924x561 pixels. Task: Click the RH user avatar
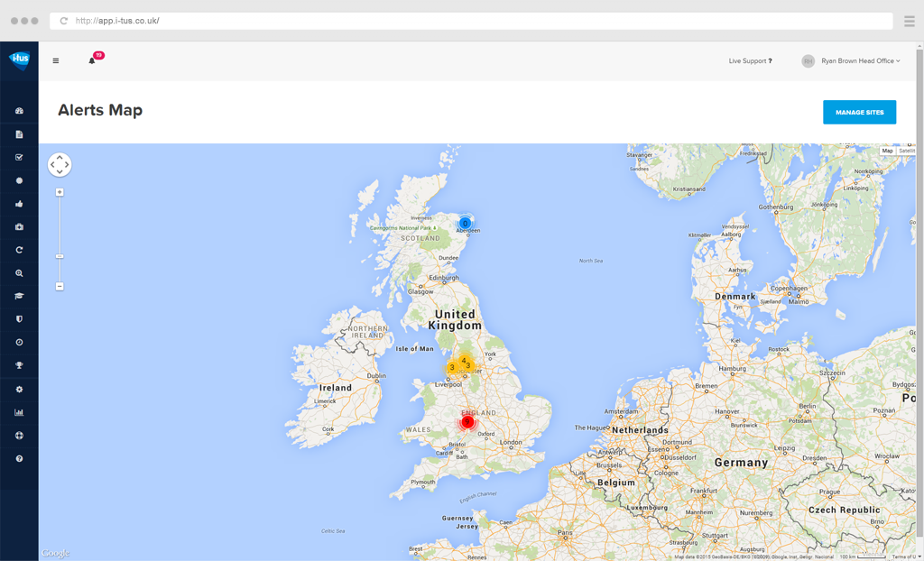click(x=808, y=60)
